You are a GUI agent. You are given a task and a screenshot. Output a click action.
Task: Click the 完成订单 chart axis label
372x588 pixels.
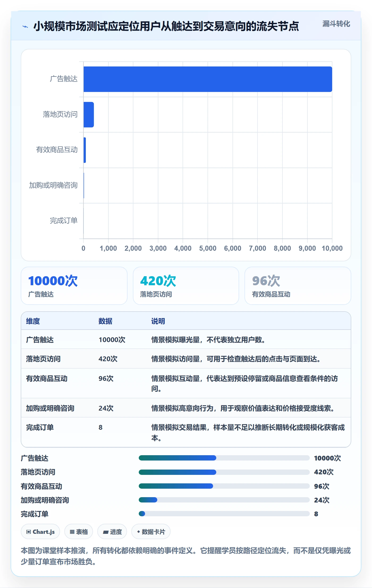point(64,220)
